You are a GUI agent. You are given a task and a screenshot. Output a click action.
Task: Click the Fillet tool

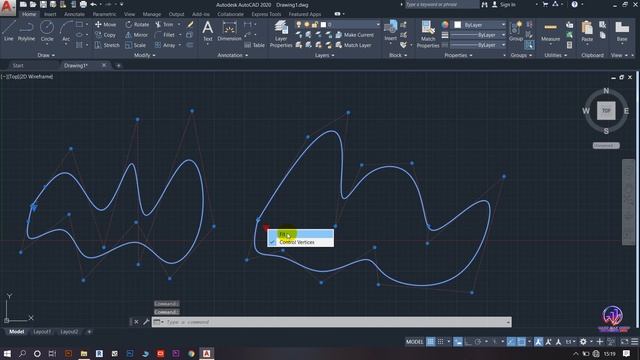(x=165, y=35)
